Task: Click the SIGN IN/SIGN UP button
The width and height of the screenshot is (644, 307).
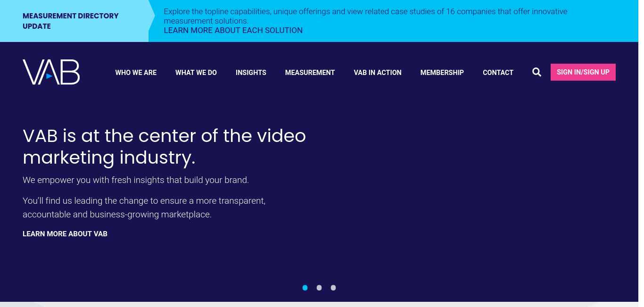Action: tap(583, 72)
